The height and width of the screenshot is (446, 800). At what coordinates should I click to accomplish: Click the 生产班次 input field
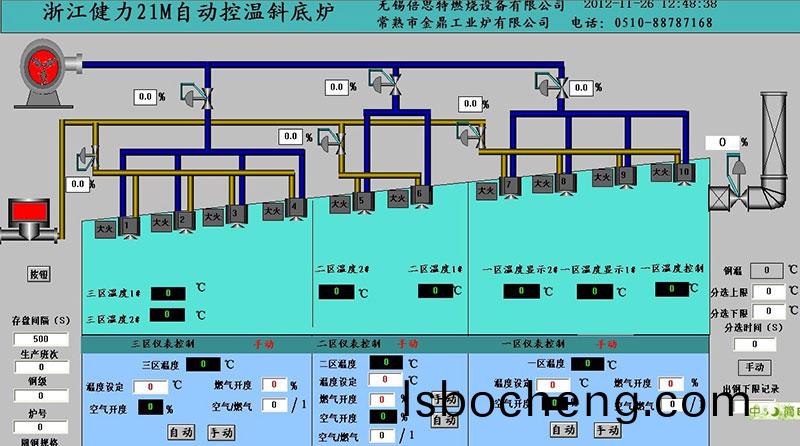point(41,367)
